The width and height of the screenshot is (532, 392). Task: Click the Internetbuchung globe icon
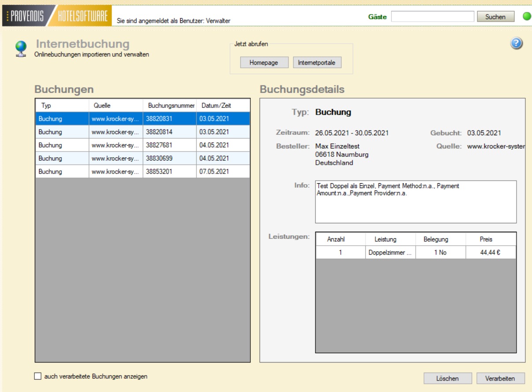(x=21, y=48)
